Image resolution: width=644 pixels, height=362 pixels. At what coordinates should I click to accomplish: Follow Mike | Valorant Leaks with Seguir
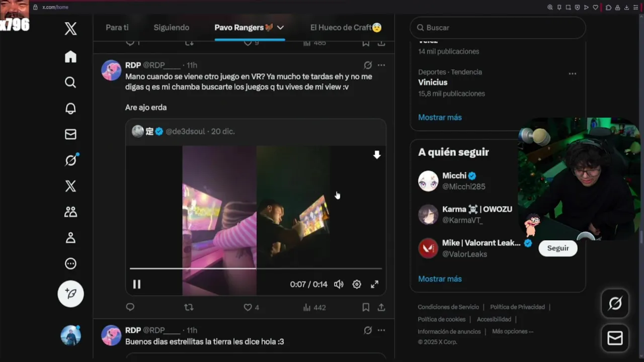tap(558, 248)
